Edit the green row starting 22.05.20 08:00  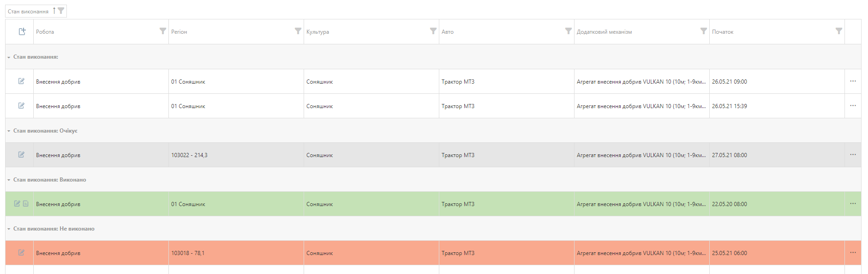17,204
